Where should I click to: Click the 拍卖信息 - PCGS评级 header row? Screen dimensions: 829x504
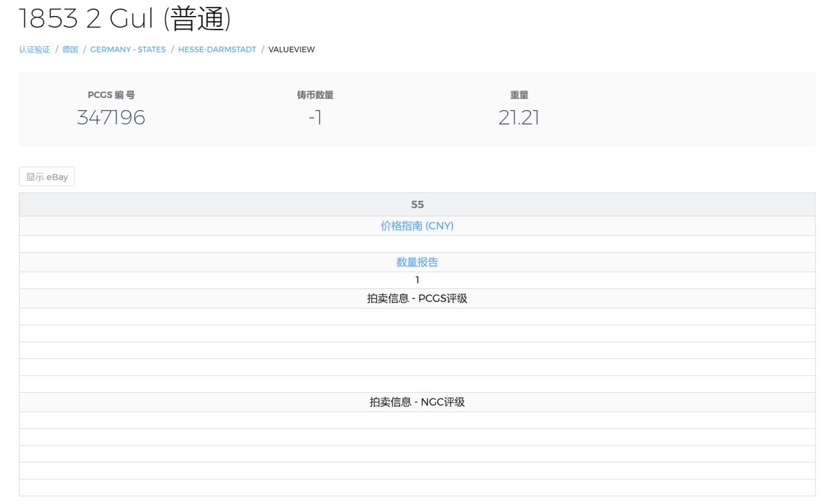tap(417, 298)
